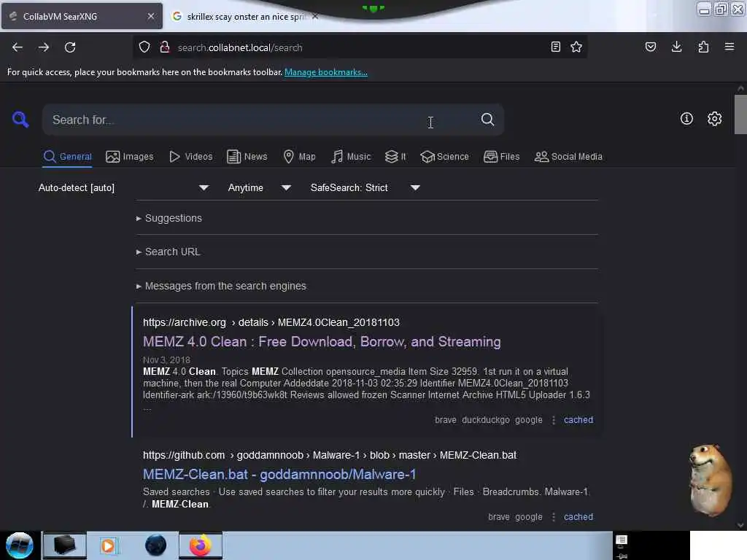Open the dark globe taskbar icon
The width and height of the screenshot is (747, 560).
[156, 545]
